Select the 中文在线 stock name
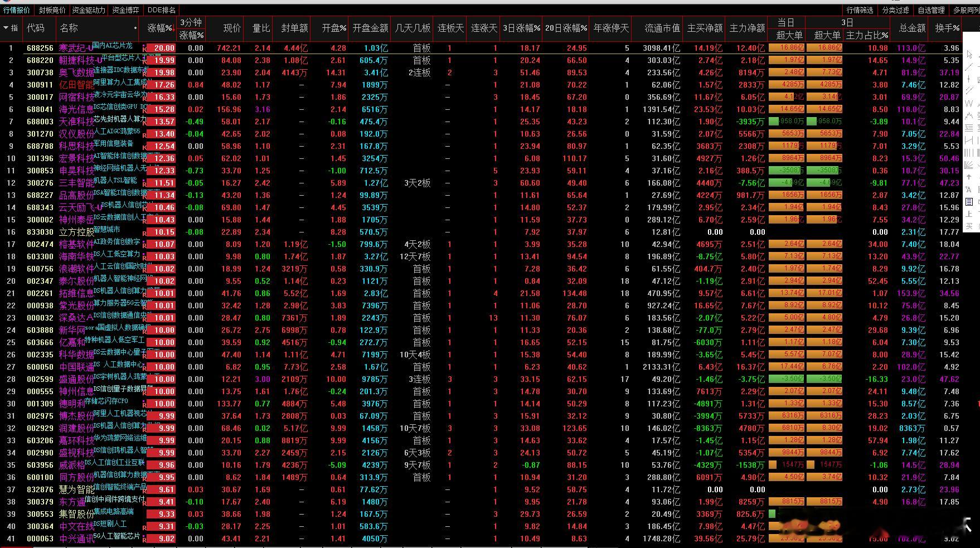Viewport: 980px width, 548px height. pos(76,526)
